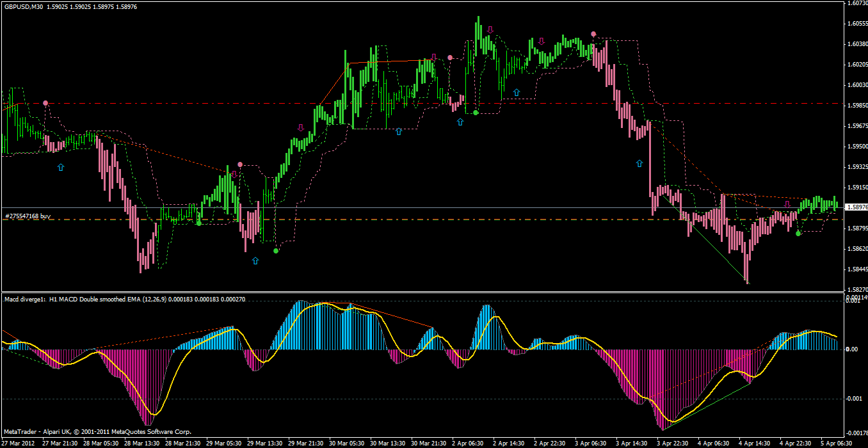Click time axis label 30 Mar 05:30
Viewport: 868px width, 448px height.
pos(348,443)
